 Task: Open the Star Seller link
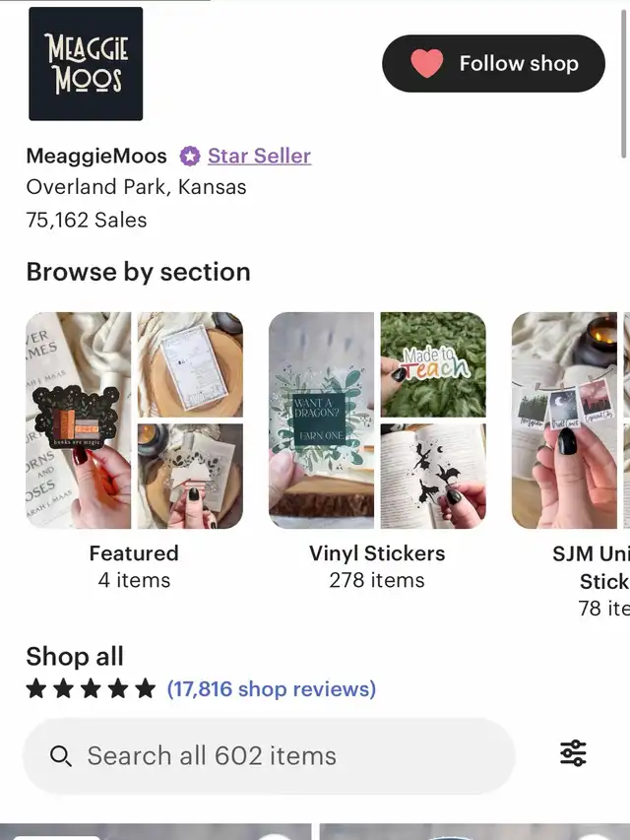coord(259,156)
